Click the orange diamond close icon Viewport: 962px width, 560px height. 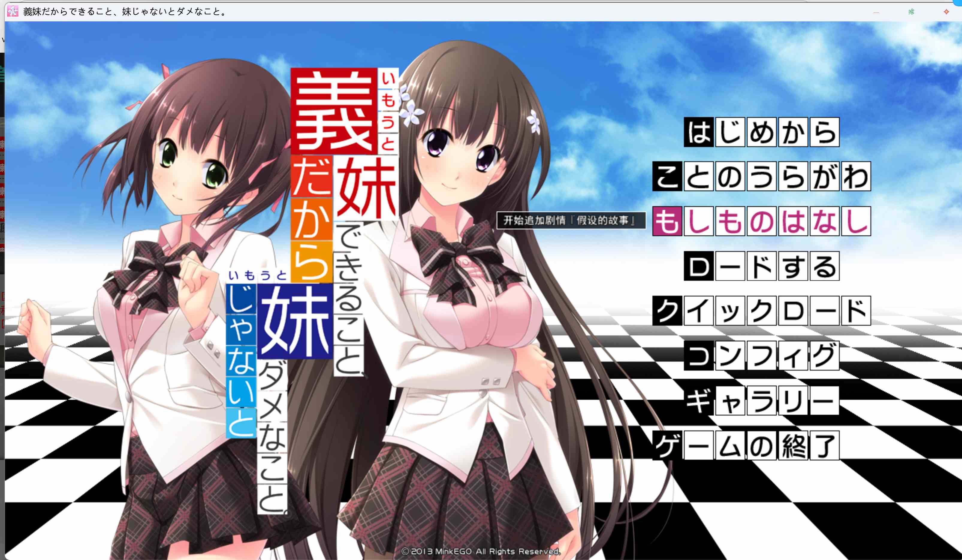tap(946, 12)
